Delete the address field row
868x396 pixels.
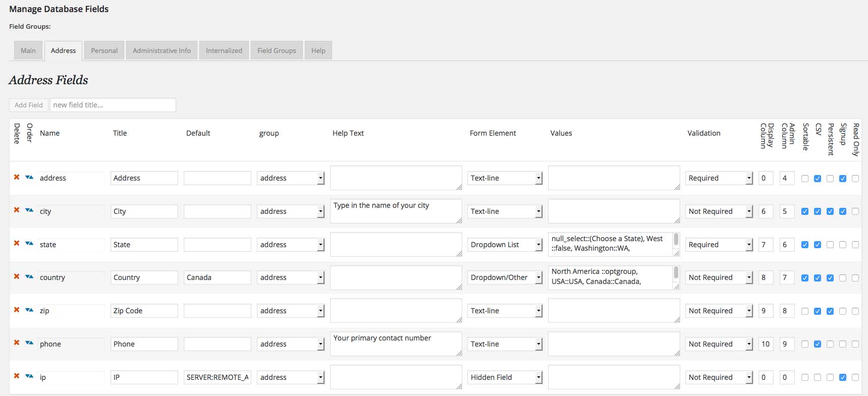(x=17, y=177)
